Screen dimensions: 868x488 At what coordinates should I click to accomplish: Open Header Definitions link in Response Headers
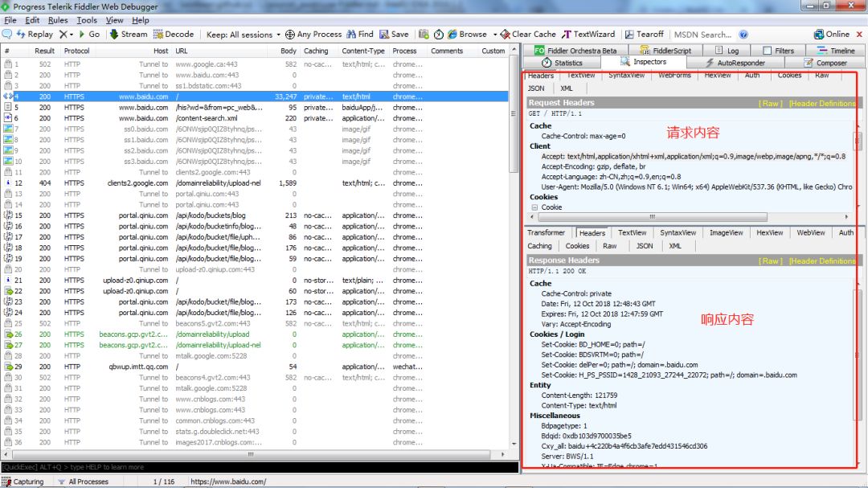[x=821, y=260]
